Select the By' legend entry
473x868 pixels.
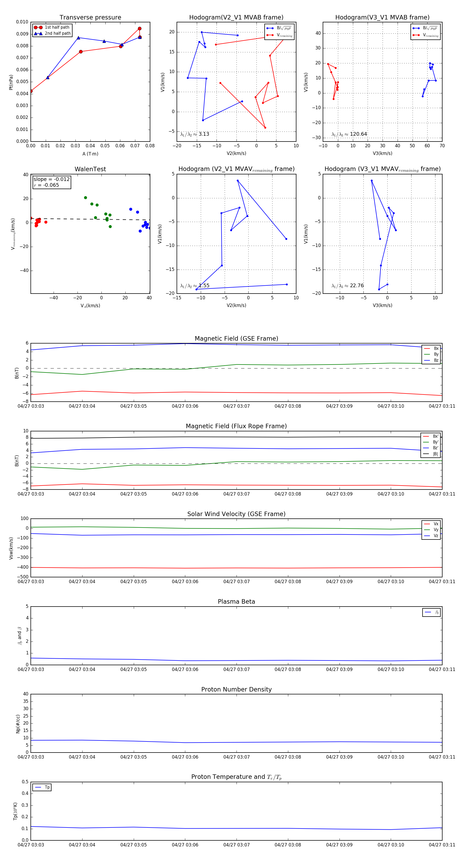[x=431, y=442]
